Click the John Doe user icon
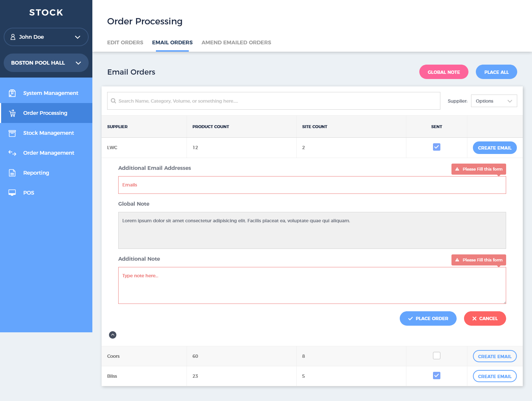Screen dimensions: 532x401 coord(13,37)
